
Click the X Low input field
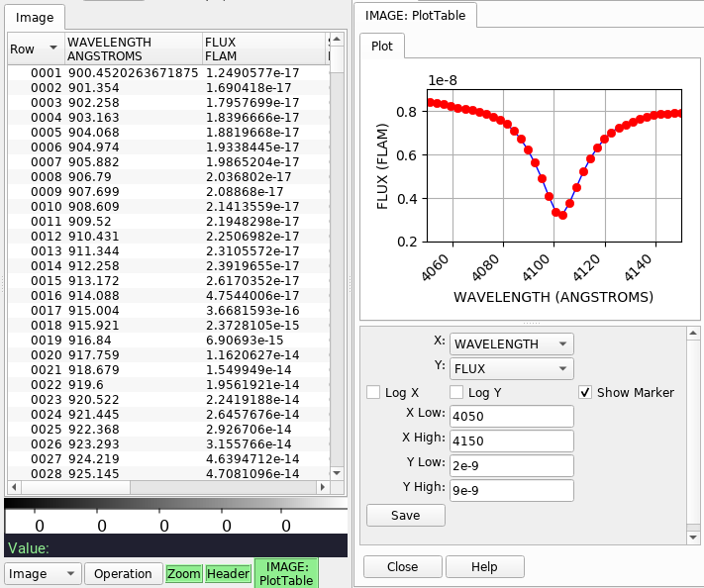(x=511, y=416)
